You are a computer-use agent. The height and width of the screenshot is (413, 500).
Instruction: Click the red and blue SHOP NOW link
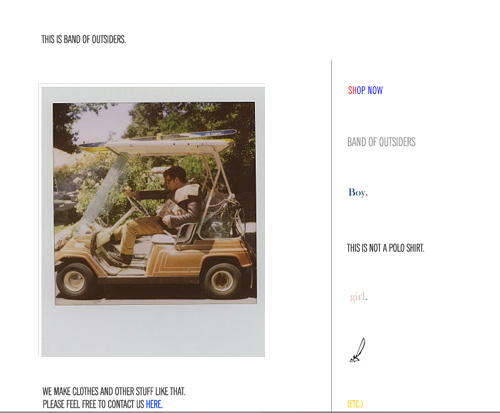click(365, 90)
